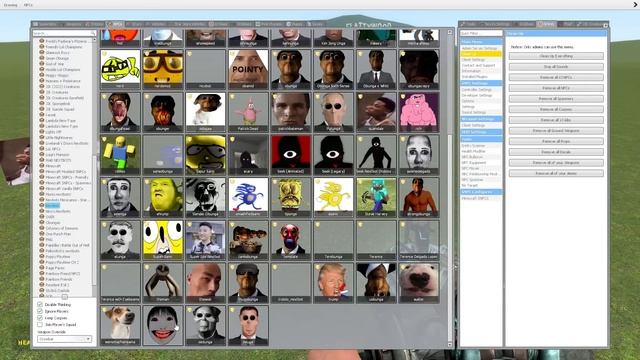Screen dimensions: 640x360
Task: Spawn the distorted SpongeBob NPC
Action: point(291,197)
